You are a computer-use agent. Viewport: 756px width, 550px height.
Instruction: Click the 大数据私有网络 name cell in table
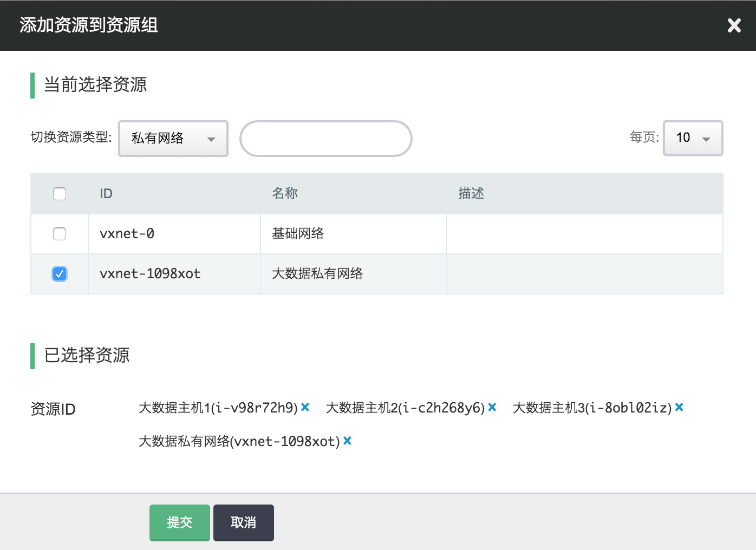317,274
